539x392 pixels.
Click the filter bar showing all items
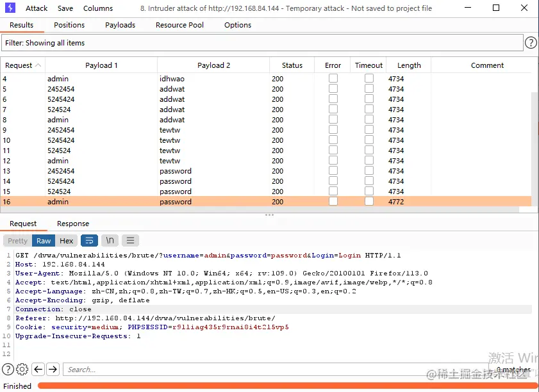(262, 43)
